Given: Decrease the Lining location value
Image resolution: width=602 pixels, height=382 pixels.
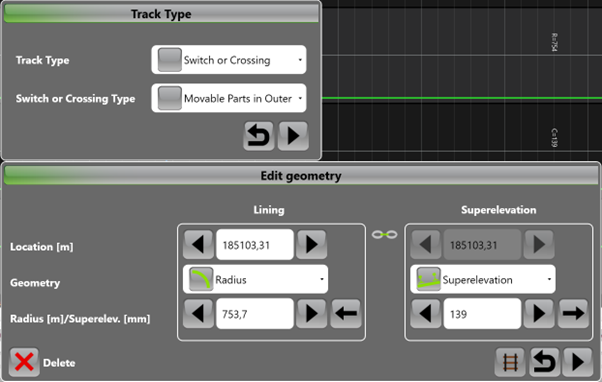Looking at the screenshot, I should (x=198, y=245).
